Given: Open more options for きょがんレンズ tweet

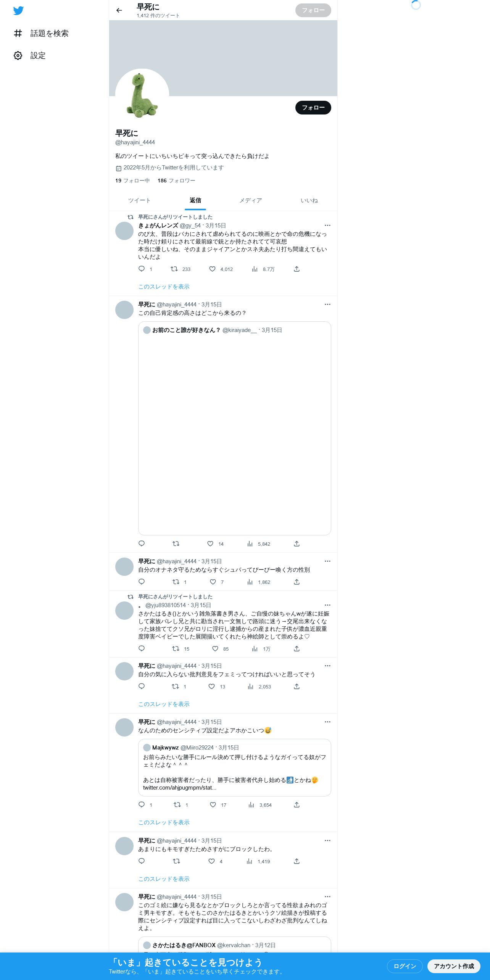Looking at the screenshot, I should pos(327,226).
